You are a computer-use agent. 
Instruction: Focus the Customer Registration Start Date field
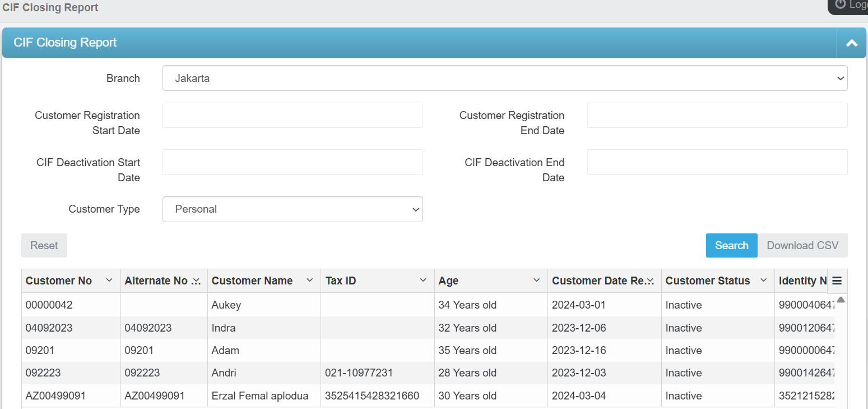293,116
